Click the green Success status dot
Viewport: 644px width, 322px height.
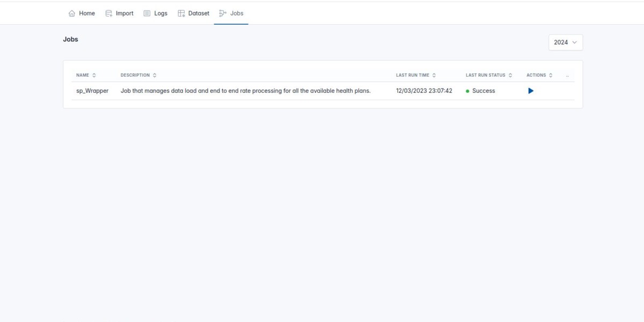[x=467, y=91]
